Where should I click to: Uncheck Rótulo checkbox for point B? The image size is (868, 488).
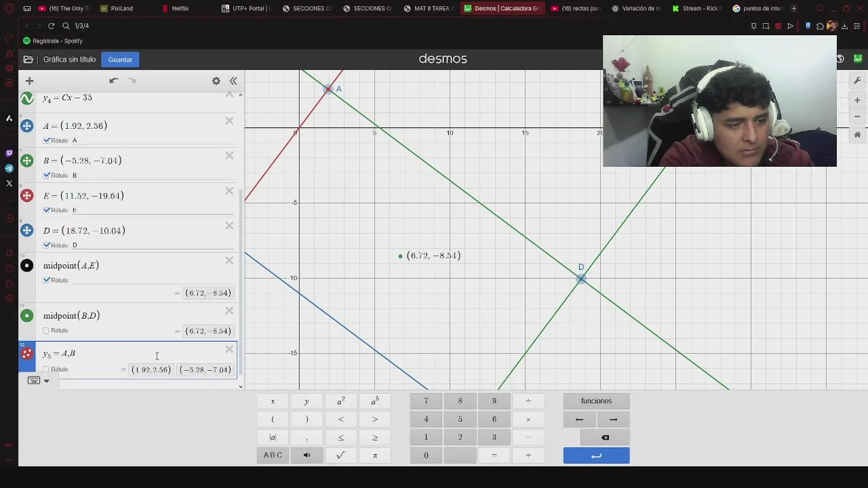point(47,175)
